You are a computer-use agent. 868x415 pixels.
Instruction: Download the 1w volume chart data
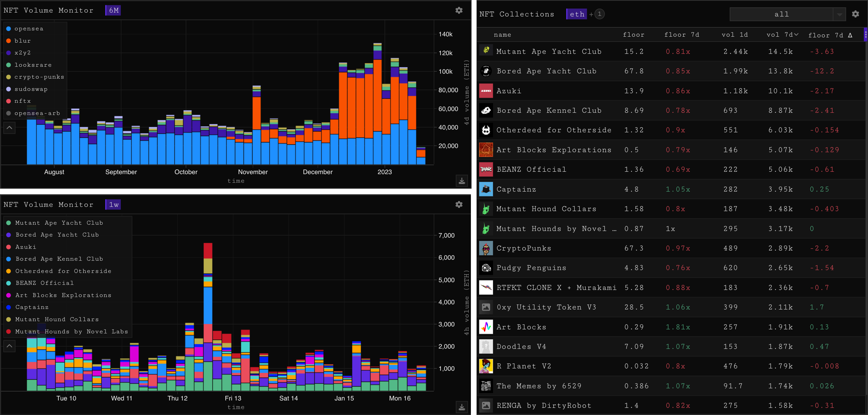coord(462,407)
